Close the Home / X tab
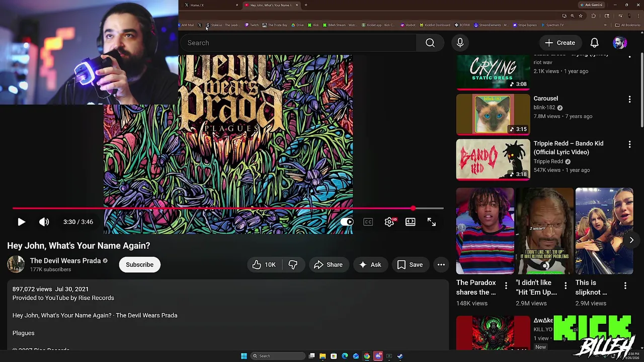Screen dimensions: 644x362 coord(237,5)
